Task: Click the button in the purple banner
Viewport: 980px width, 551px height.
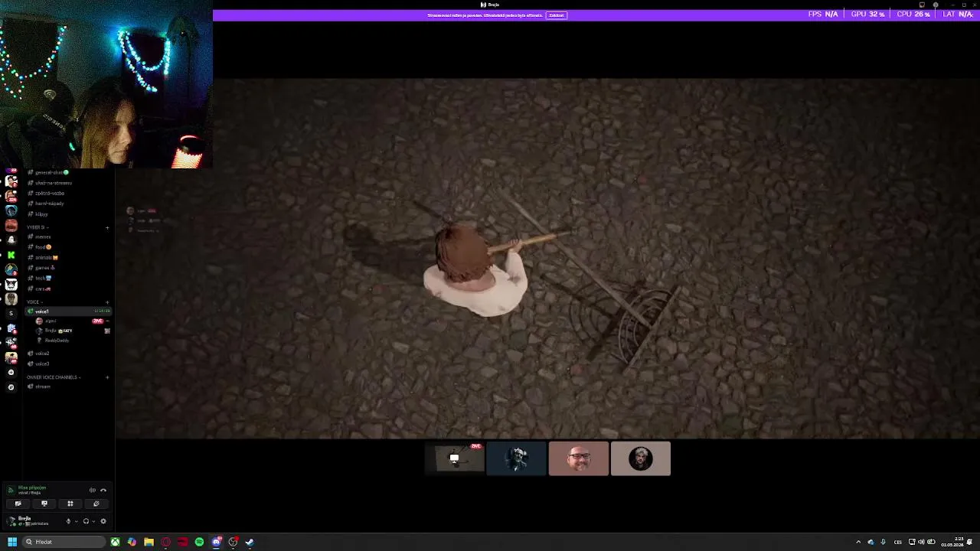Action: (x=557, y=15)
